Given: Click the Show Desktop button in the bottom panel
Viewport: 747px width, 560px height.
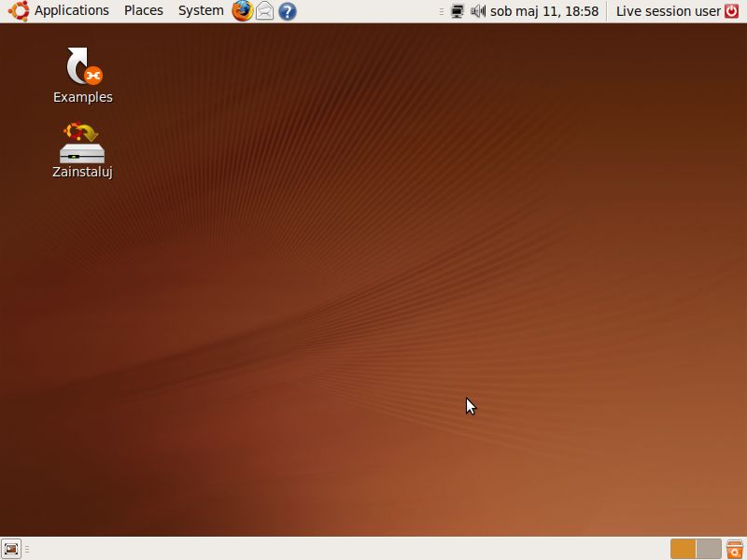Looking at the screenshot, I should [11, 549].
